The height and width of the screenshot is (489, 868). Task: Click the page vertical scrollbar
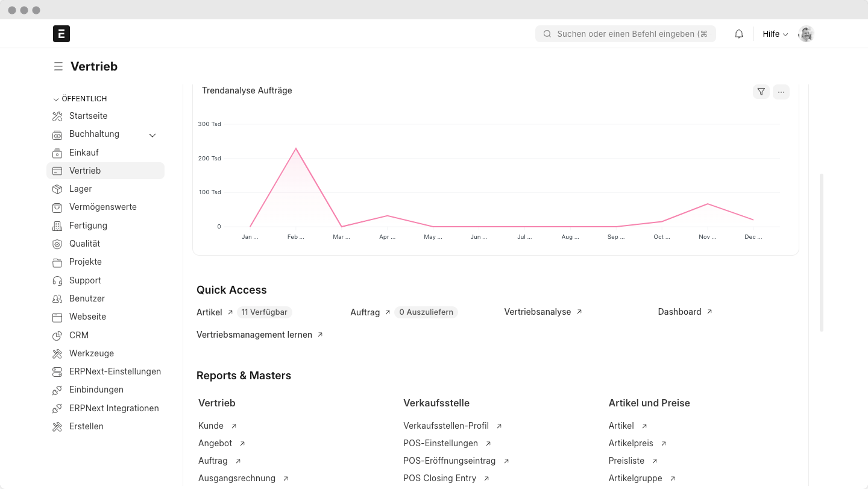pos(821,252)
